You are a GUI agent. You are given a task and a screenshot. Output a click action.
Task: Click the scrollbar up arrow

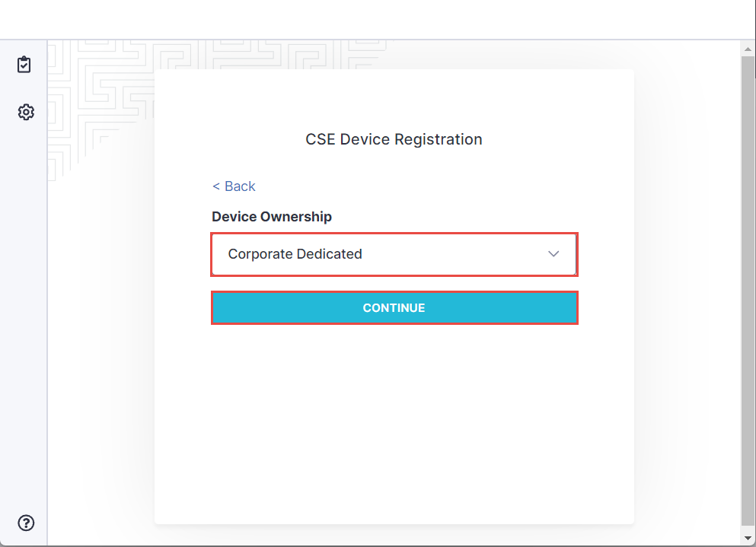[x=748, y=48]
